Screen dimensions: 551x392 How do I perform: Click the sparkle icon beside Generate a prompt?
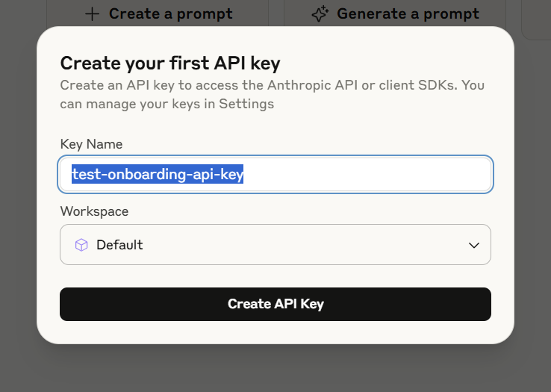click(x=320, y=14)
